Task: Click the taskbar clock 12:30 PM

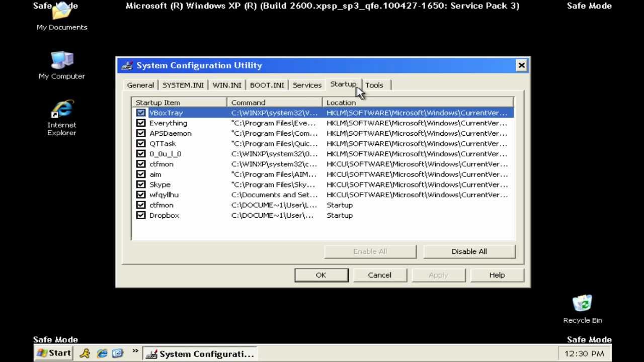Action: (584, 354)
